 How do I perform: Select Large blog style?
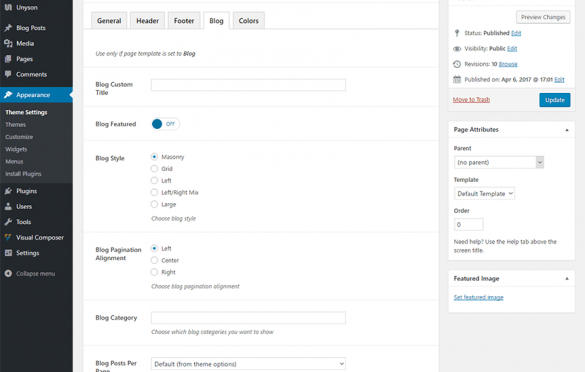point(154,204)
